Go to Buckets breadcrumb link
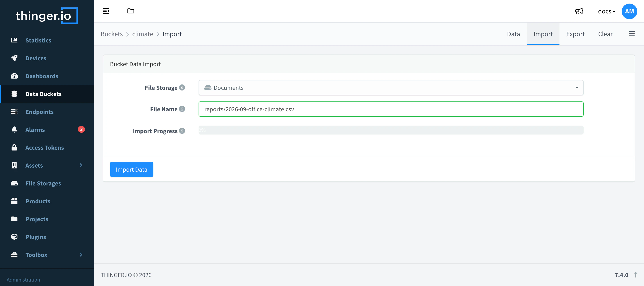 [112, 34]
